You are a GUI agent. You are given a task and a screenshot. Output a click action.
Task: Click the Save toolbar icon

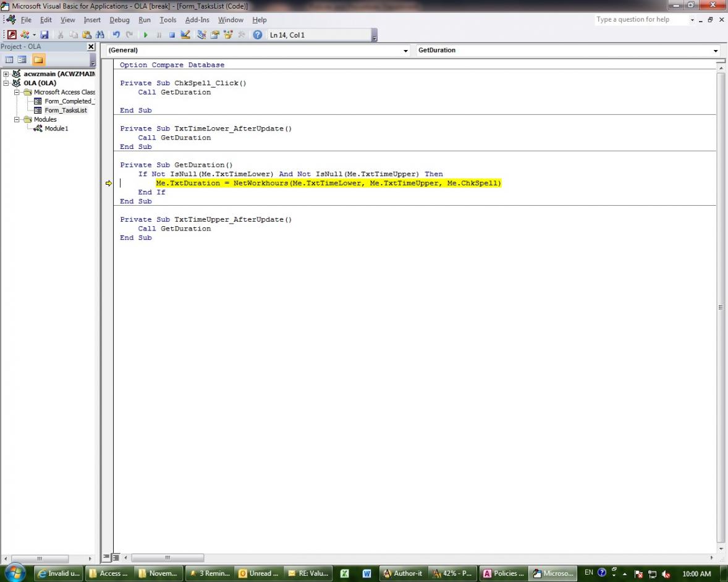click(45, 35)
